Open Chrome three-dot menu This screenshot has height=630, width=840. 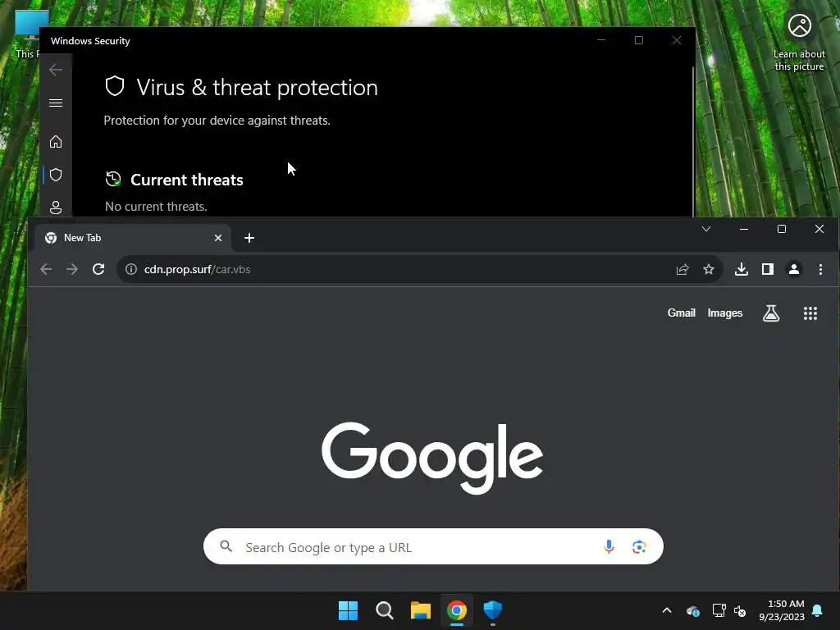click(820, 269)
